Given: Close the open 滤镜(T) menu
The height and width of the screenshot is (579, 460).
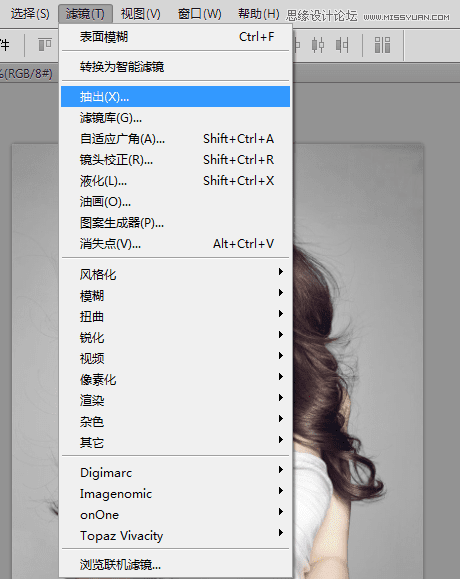Looking at the screenshot, I should (x=85, y=14).
